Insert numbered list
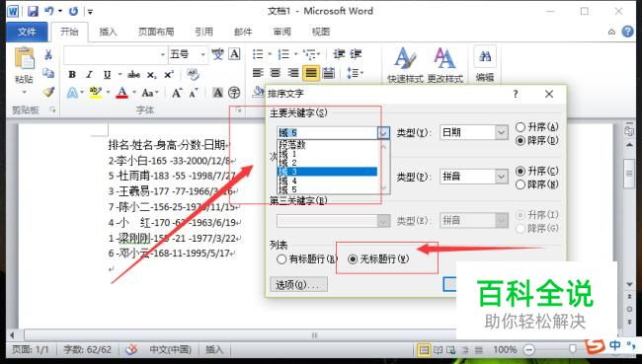 click(x=283, y=54)
